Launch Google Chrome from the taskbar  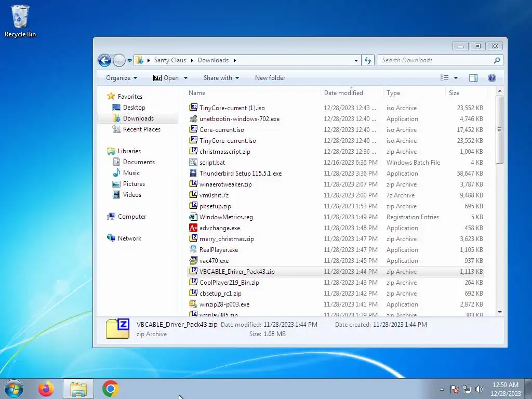110,389
